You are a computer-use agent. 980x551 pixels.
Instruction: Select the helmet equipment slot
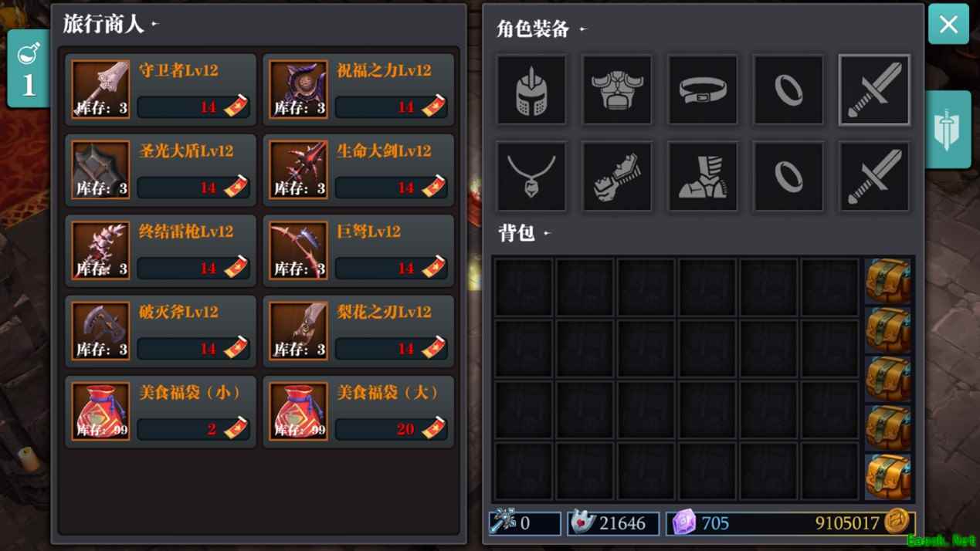(531, 90)
